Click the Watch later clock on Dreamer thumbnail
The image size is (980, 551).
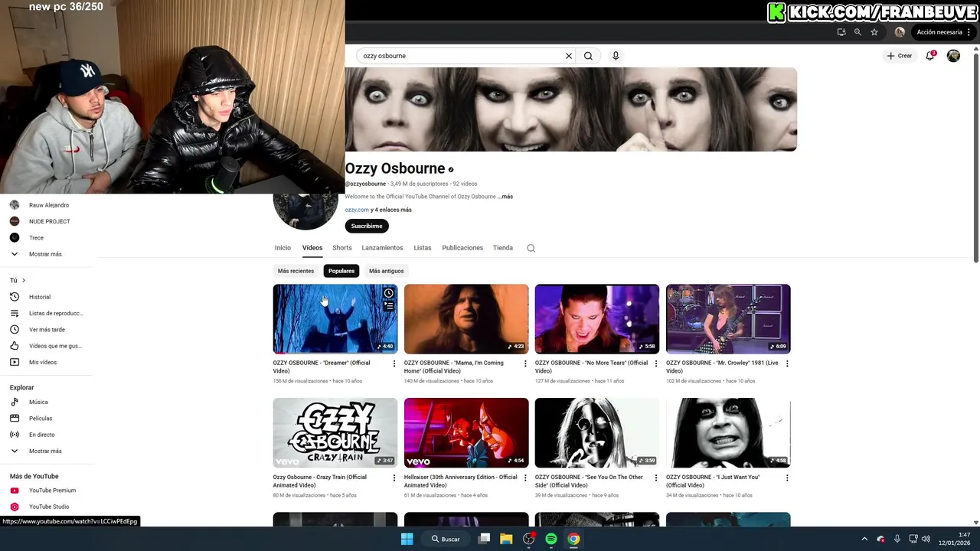click(389, 293)
